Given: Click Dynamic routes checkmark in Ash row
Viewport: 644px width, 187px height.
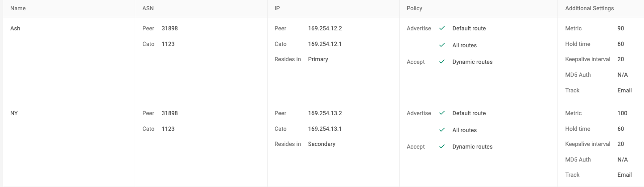Looking at the screenshot, I should pos(442,62).
